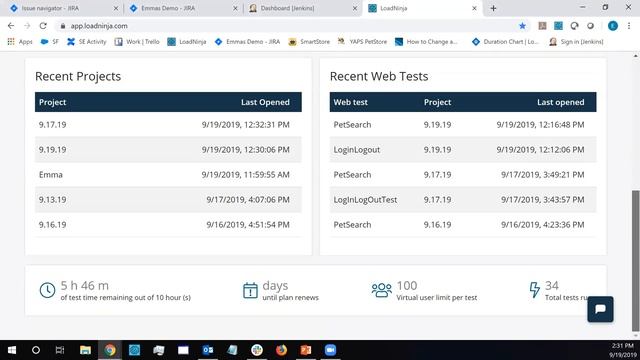Viewport: 640px width, 360px height.
Task: Click the Chrome icon in the taskbar
Action: pos(110,350)
